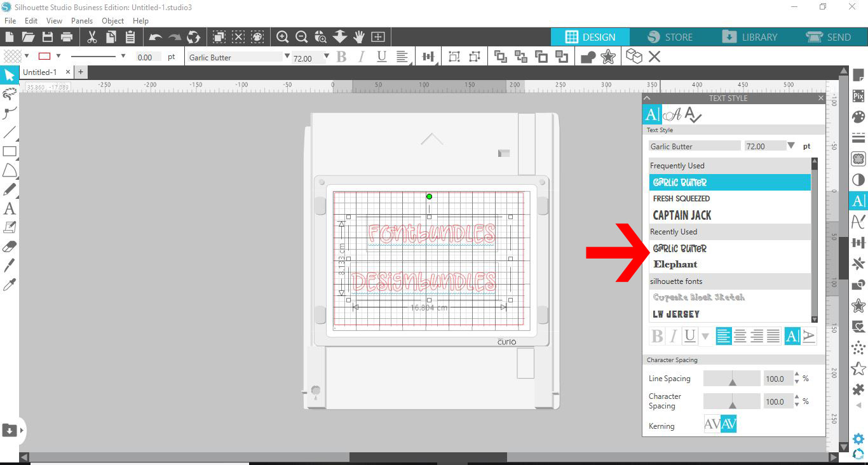Viewport: 868px width, 465px height.
Task: Toggle Underline in Text Style panel
Action: point(689,336)
